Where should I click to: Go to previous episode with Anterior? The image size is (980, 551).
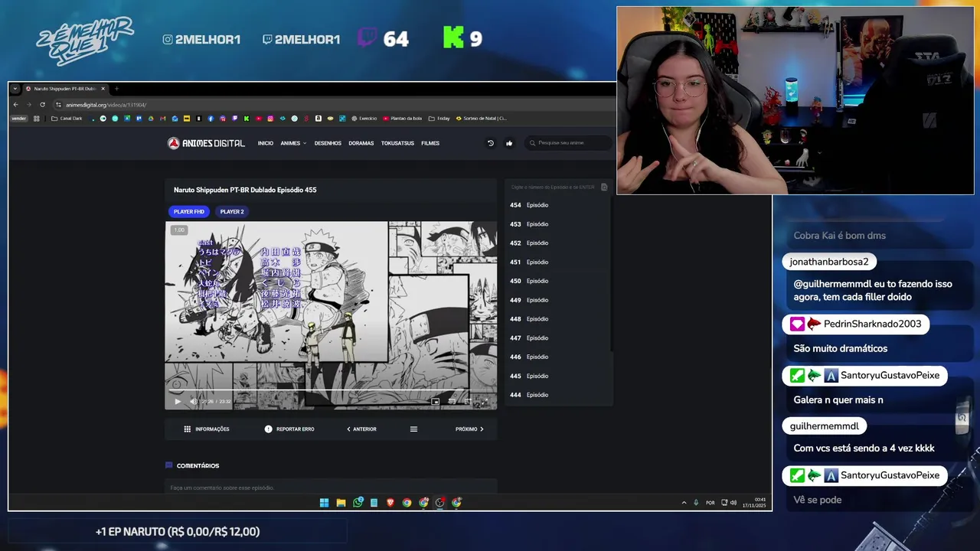(361, 429)
